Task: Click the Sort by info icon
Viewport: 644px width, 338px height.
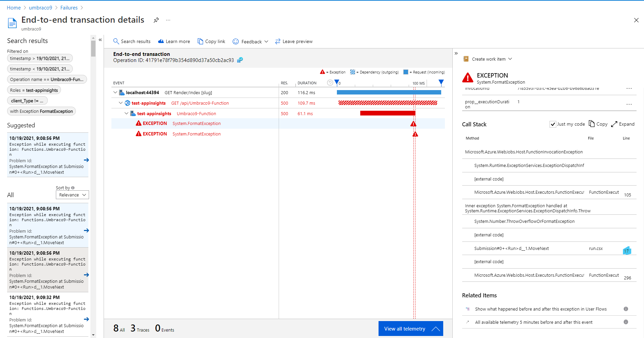Action: coord(73,188)
